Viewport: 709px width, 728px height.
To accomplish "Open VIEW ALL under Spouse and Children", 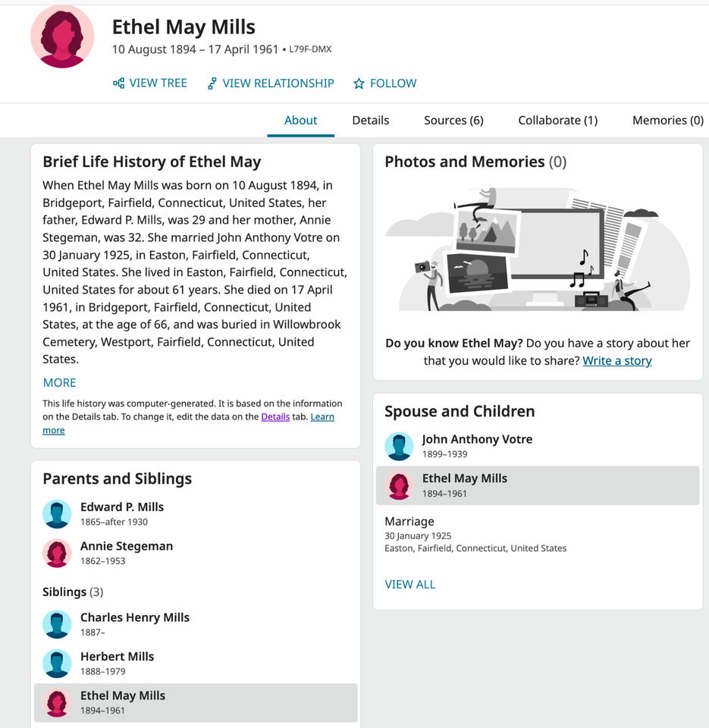I will click(x=410, y=585).
